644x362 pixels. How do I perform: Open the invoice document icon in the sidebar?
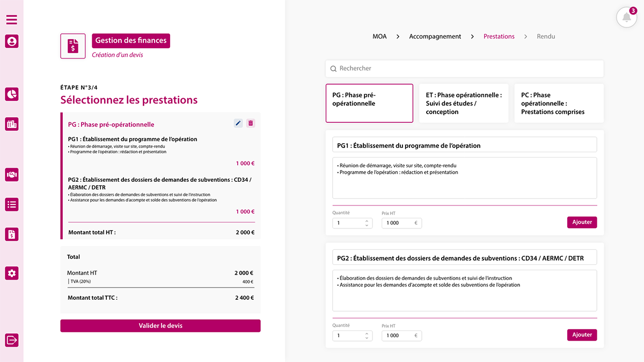(x=11, y=234)
